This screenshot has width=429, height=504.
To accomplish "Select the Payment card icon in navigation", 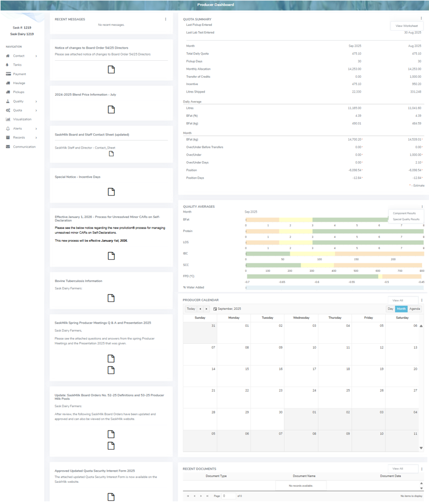I will pos(8,74).
